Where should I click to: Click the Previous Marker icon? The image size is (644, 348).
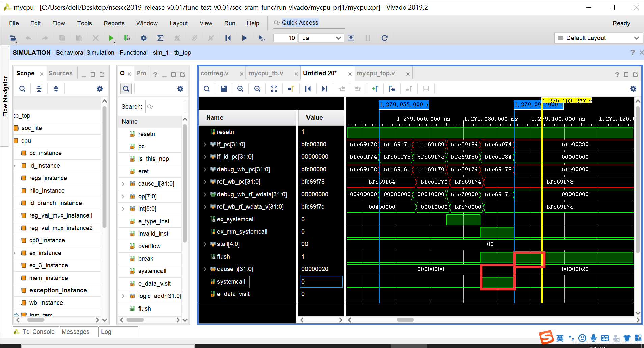[x=392, y=89]
